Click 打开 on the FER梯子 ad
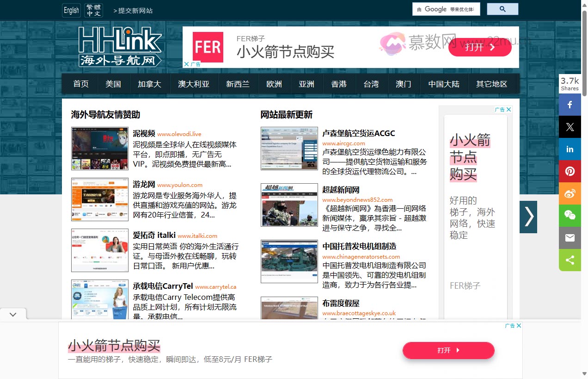Viewport: 588px width, 379px height. [x=479, y=47]
